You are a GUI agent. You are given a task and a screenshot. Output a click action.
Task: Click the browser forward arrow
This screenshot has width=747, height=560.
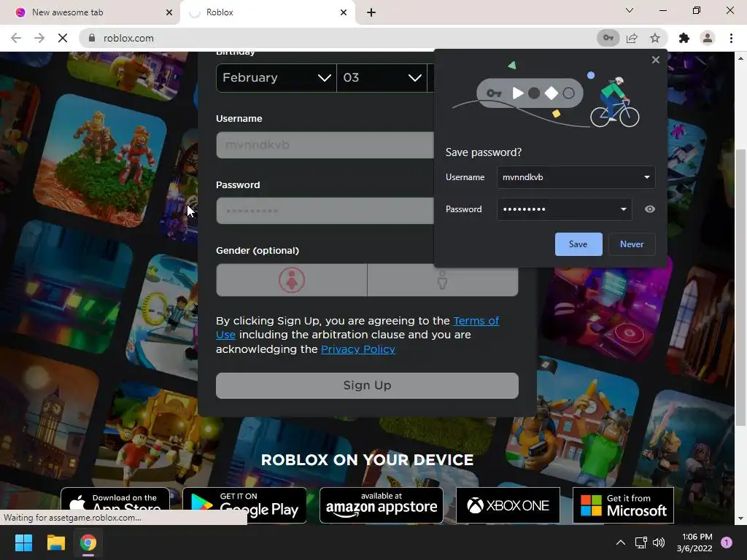pos(39,38)
